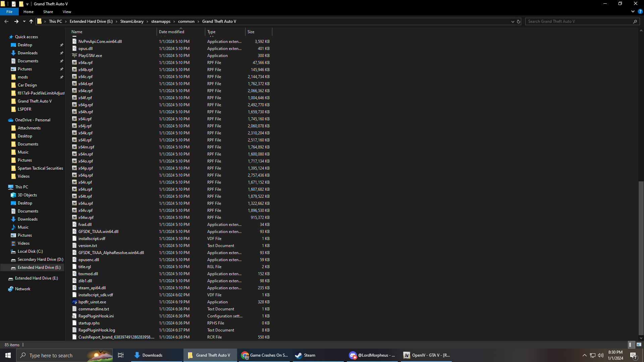The height and width of the screenshot is (362, 644).
Task: Sort by the Date modified column
Action: click(x=171, y=32)
